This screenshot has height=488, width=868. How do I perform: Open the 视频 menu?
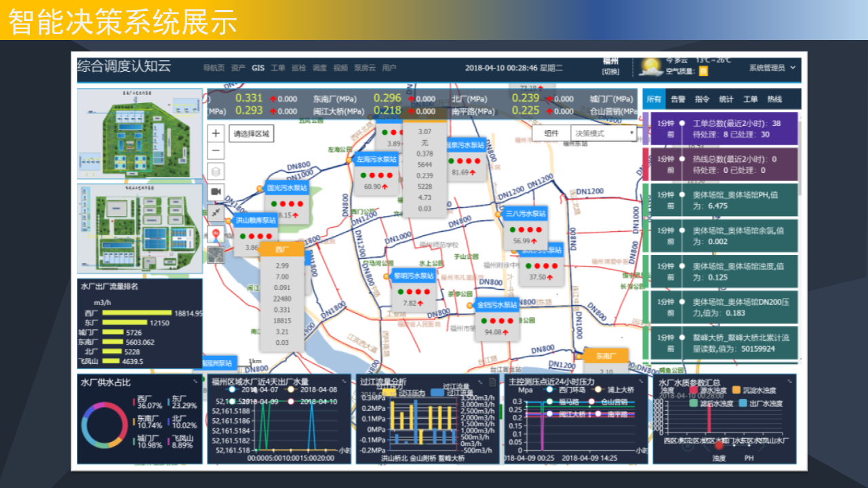coord(340,68)
